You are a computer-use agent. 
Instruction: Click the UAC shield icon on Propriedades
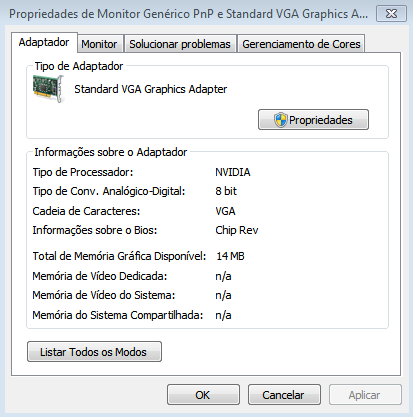click(x=281, y=120)
